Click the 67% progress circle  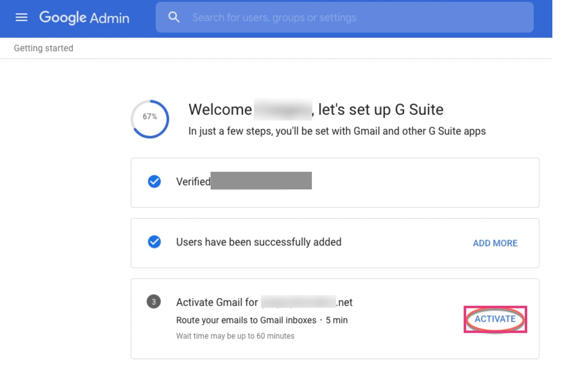click(150, 119)
